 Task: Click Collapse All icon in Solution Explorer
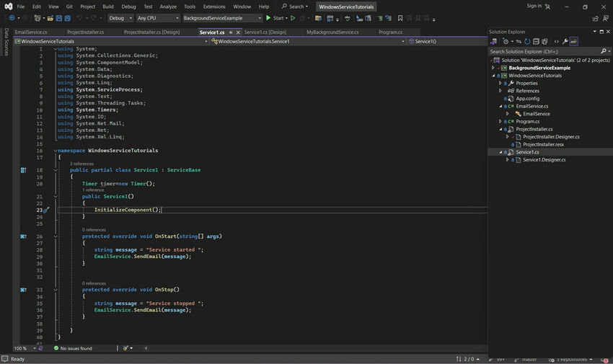click(537, 42)
